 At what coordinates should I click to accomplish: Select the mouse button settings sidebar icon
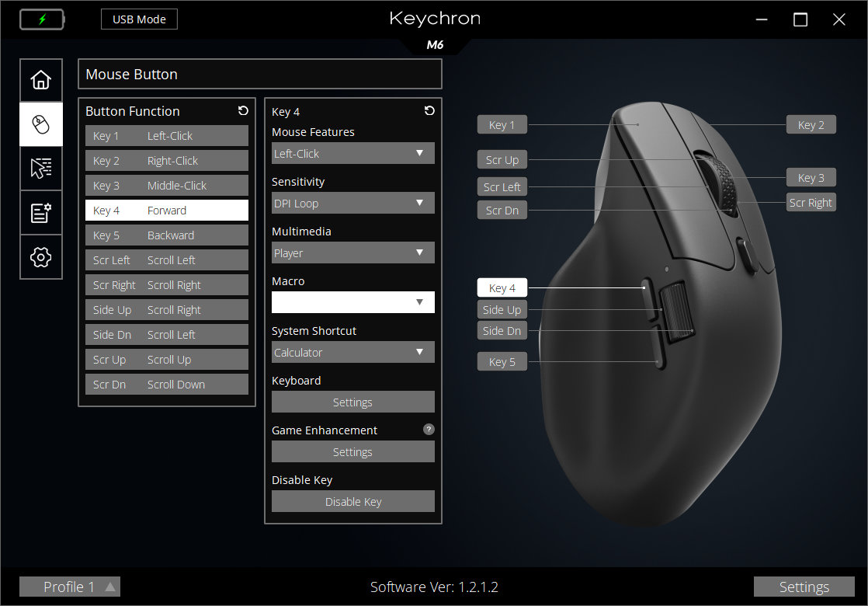(41, 124)
